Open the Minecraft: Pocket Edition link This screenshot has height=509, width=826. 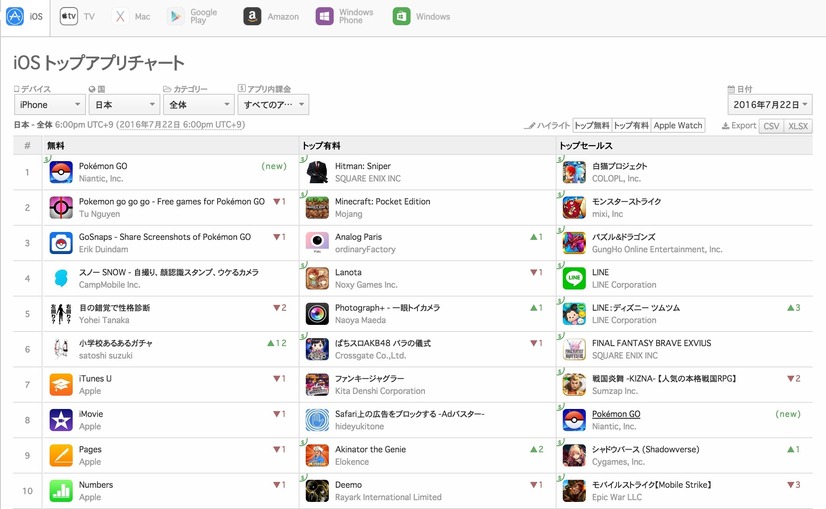click(x=382, y=201)
